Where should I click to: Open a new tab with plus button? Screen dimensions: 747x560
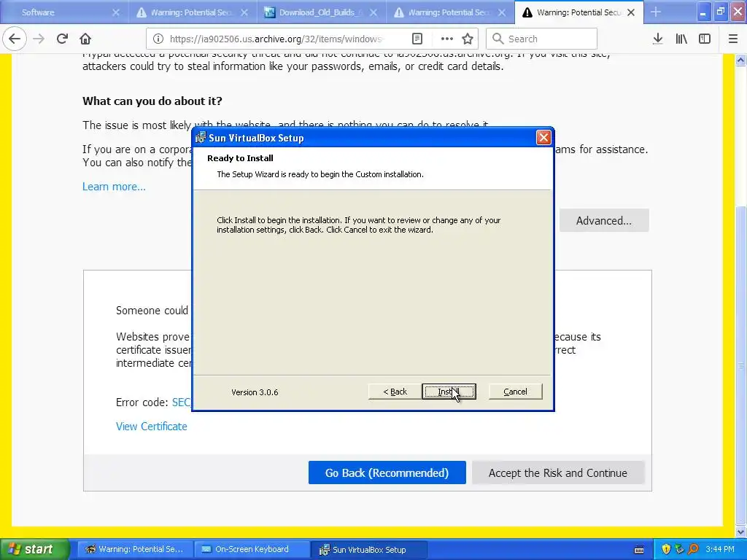point(656,12)
